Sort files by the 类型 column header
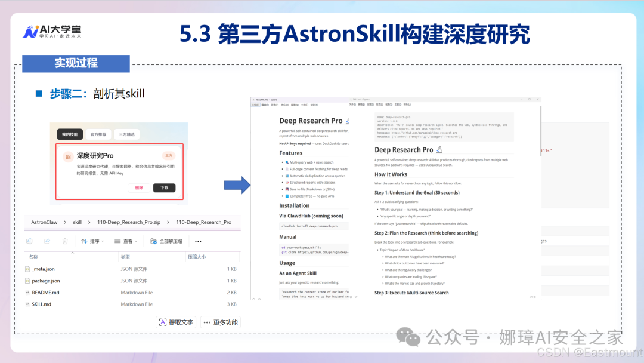 click(125, 257)
